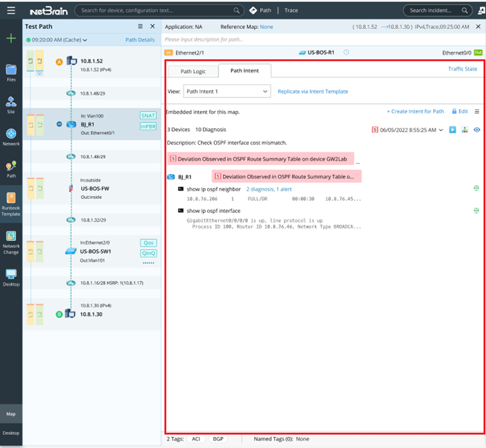486x448 pixels.
Task: Click the US-BOS-SW1 switch icon
Action: [x=71, y=251]
